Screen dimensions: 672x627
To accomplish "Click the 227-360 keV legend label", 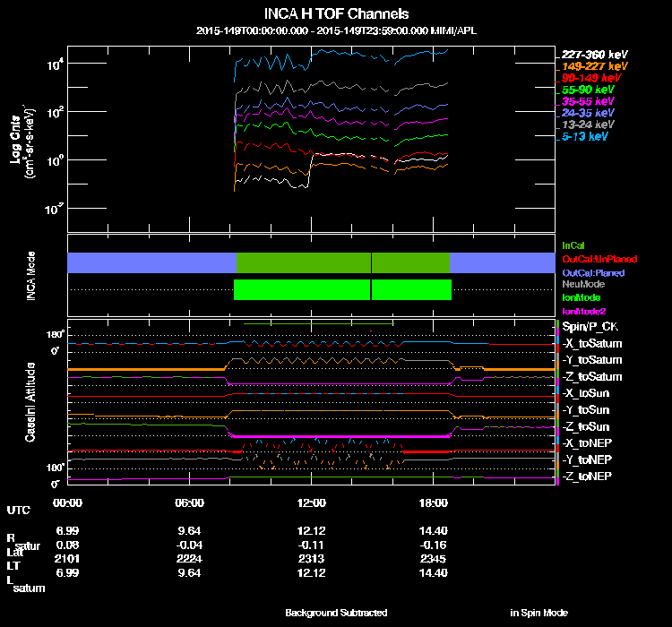I will (x=594, y=55).
